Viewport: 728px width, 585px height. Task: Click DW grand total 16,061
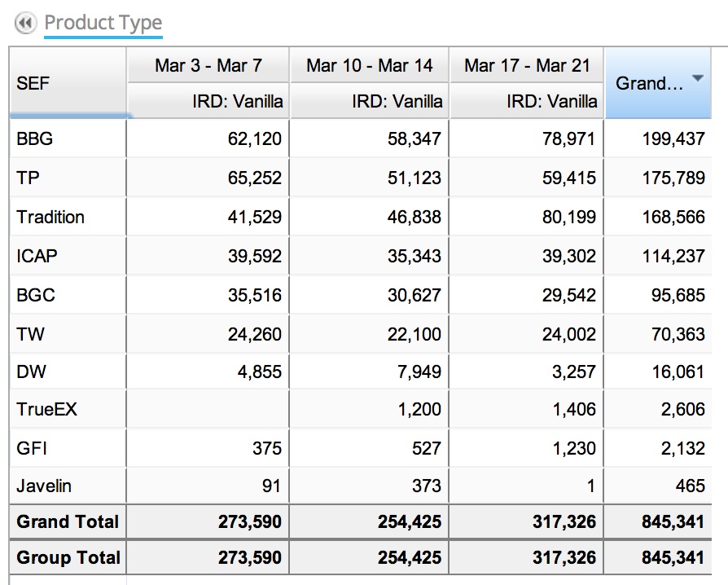pyautogui.click(x=678, y=372)
